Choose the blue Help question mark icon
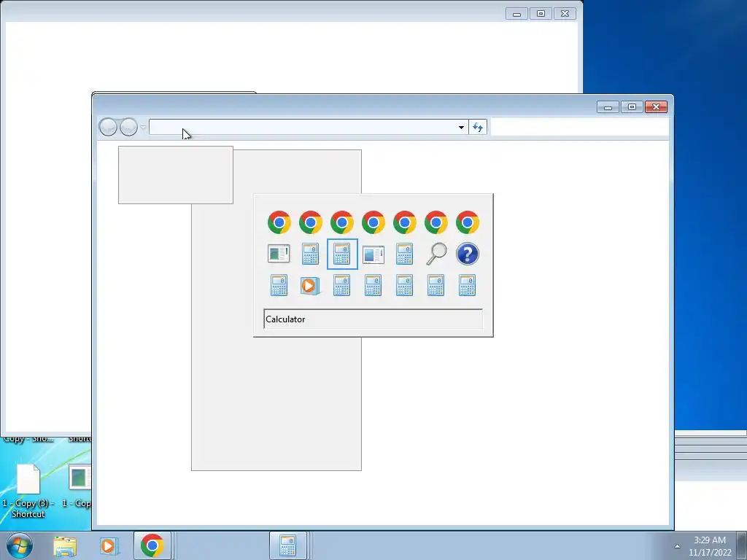747x560 pixels. 468,254
